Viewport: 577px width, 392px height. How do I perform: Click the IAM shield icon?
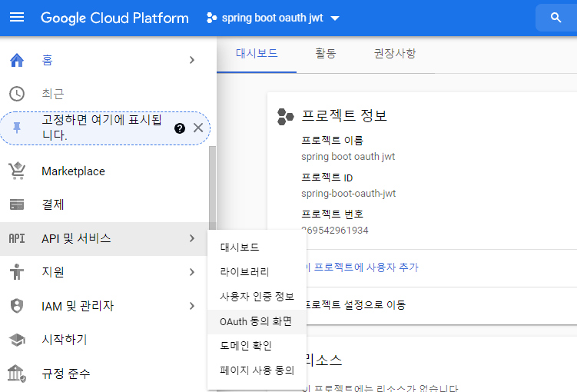[x=17, y=306]
